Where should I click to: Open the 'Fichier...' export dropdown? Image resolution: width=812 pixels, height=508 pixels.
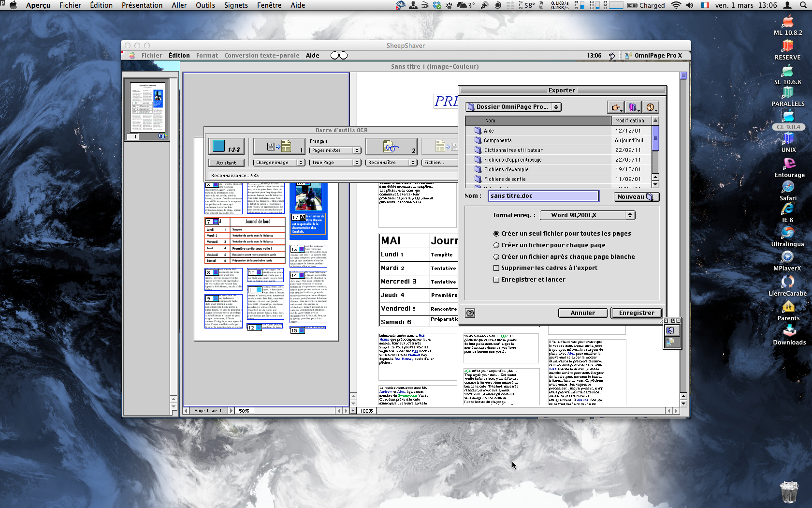pyautogui.click(x=439, y=163)
